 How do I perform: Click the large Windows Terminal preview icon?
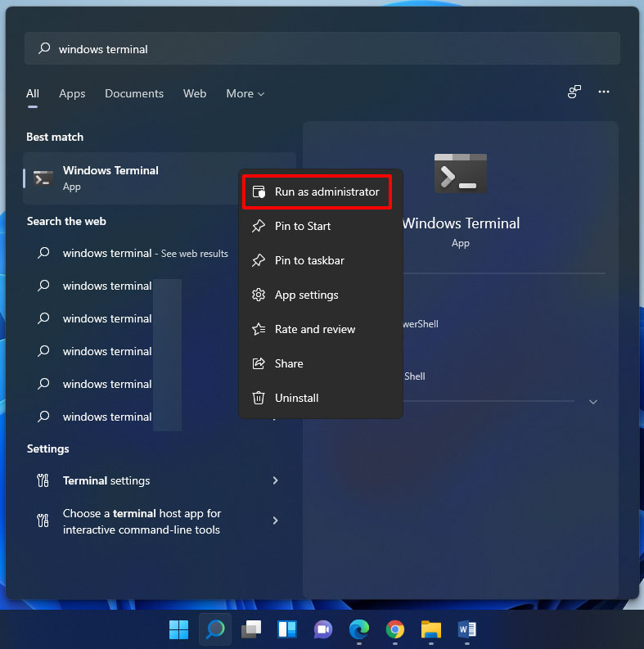pos(461,174)
